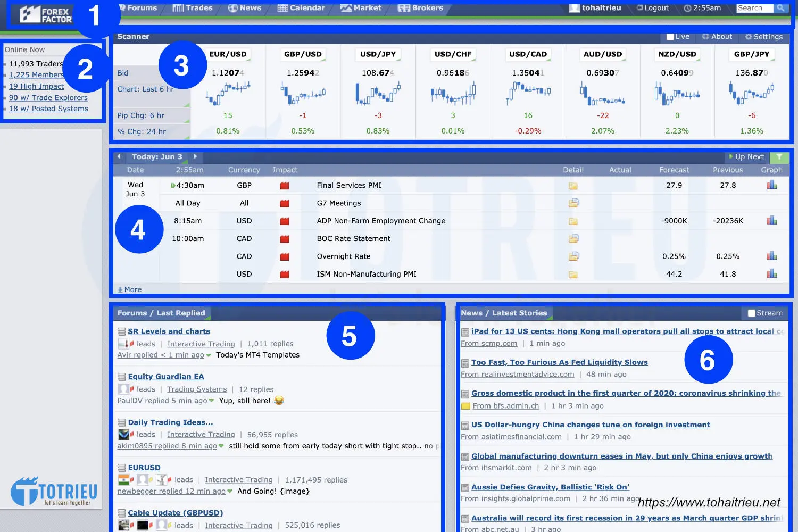
Task: Click the EUR/USD mini chart
Action: (228, 93)
